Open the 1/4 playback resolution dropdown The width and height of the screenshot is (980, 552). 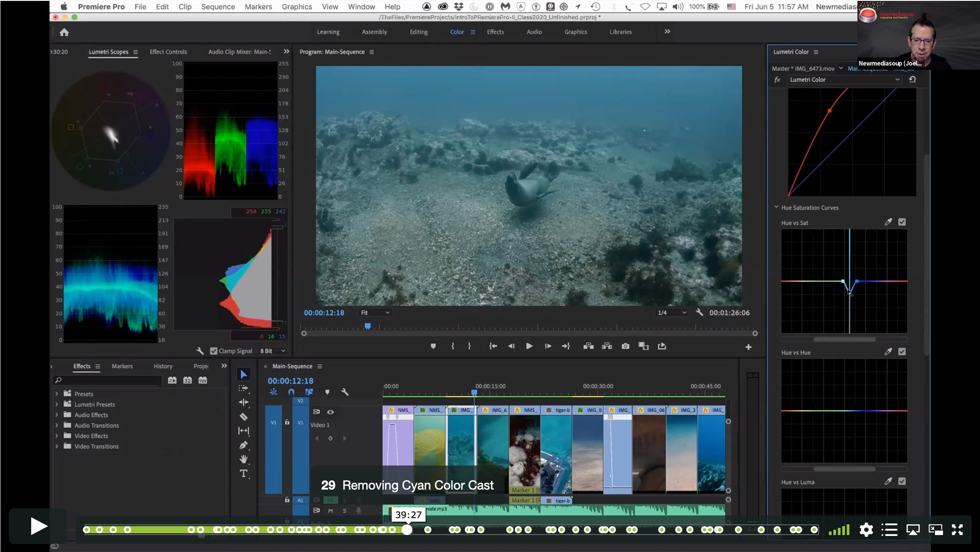[x=672, y=313]
